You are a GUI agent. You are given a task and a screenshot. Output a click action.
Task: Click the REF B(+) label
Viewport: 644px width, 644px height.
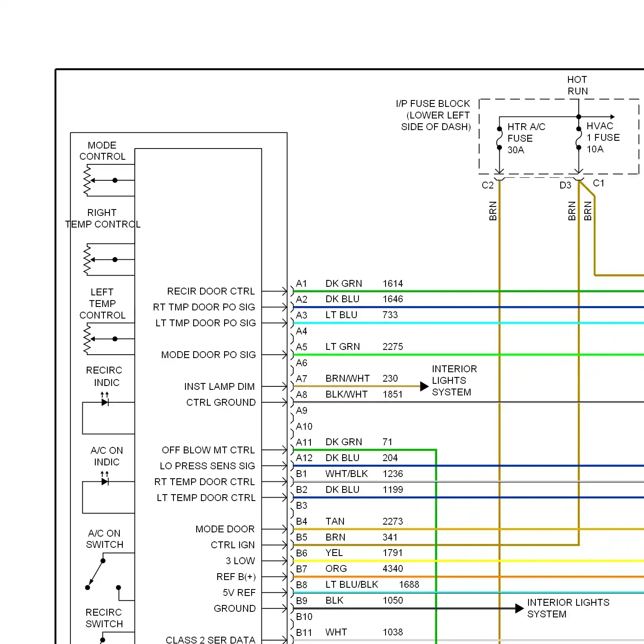[x=236, y=577]
